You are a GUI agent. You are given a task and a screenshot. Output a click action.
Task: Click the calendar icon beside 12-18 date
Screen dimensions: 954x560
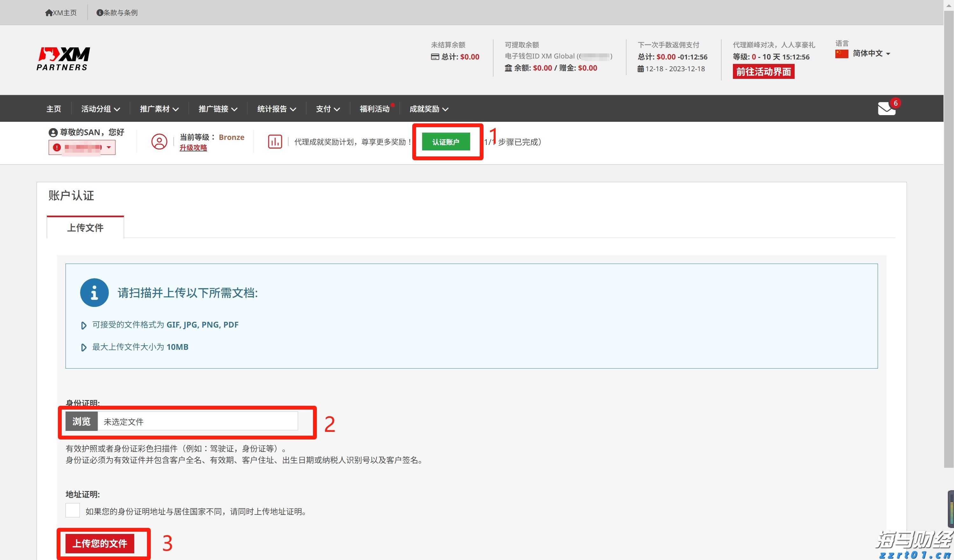[641, 69]
